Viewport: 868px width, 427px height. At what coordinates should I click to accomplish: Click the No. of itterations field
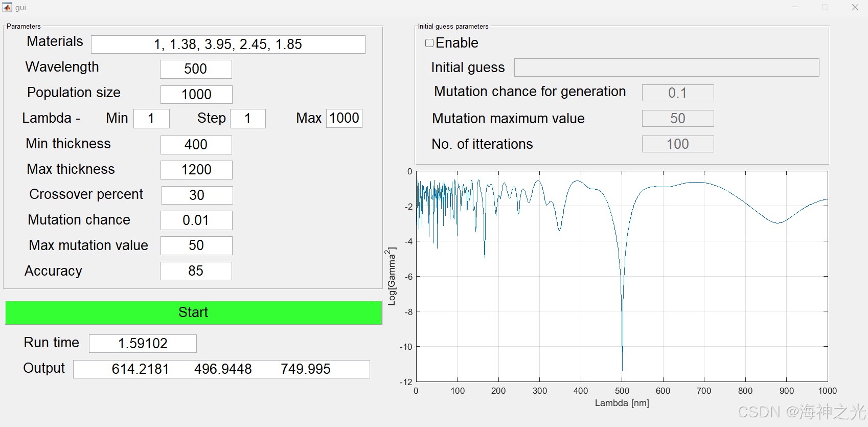tap(678, 144)
